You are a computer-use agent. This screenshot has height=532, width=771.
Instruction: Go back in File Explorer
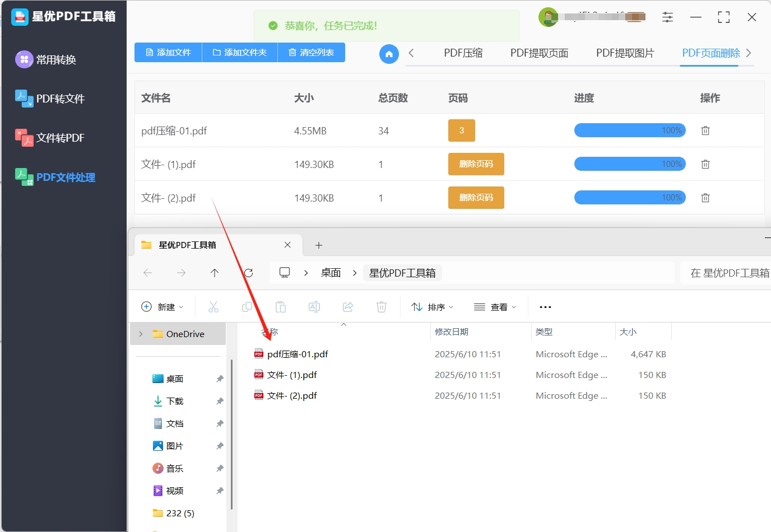pos(148,273)
